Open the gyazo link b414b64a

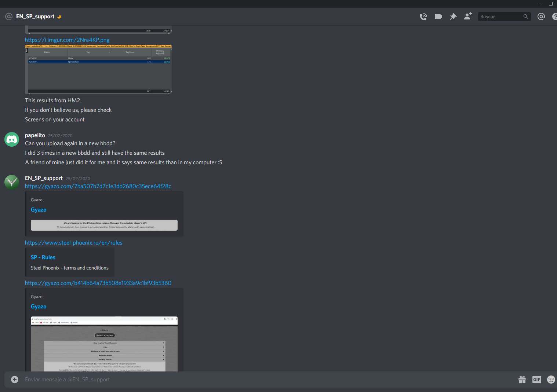pos(98,283)
